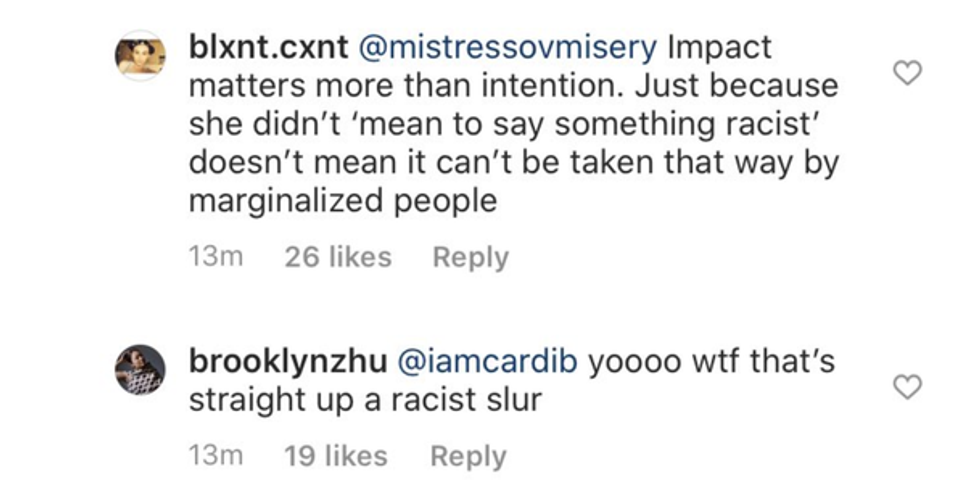Click the 'marginalized people' text line

point(343,202)
